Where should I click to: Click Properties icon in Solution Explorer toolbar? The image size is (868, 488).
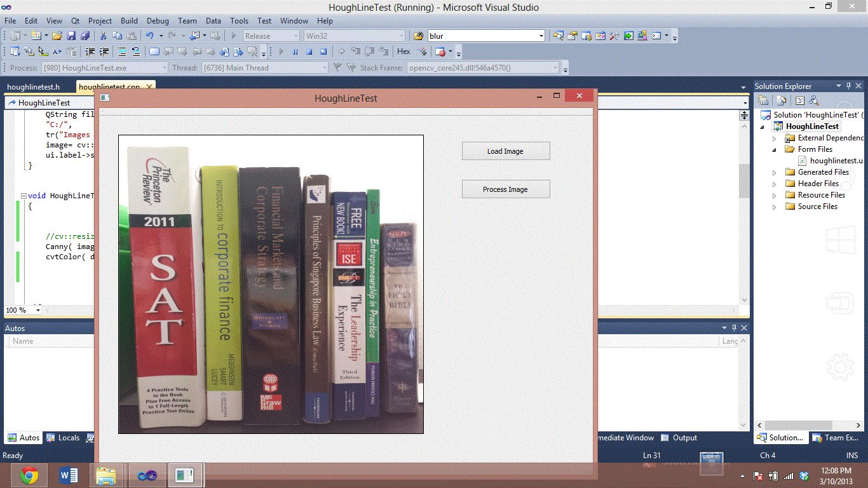(x=763, y=100)
